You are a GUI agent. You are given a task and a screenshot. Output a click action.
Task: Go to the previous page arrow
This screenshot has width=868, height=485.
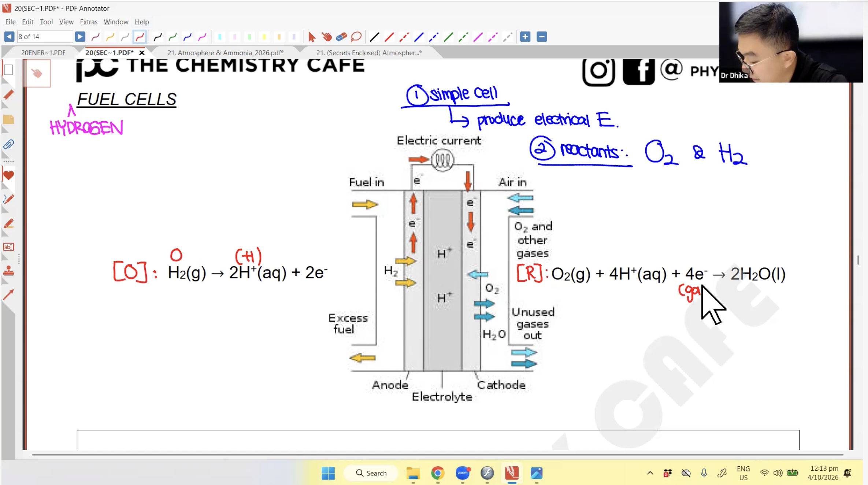click(9, 37)
